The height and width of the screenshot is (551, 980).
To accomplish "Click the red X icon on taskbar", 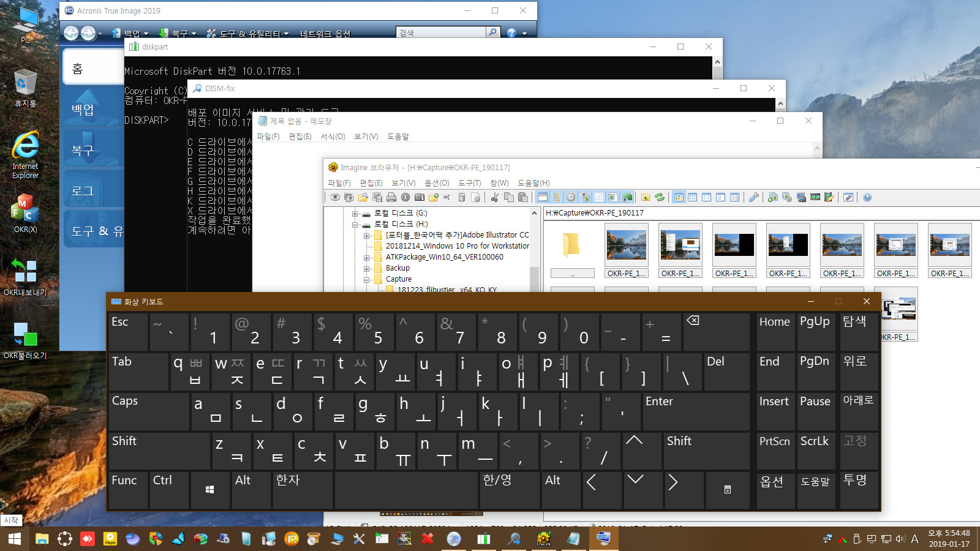I will (x=427, y=539).
